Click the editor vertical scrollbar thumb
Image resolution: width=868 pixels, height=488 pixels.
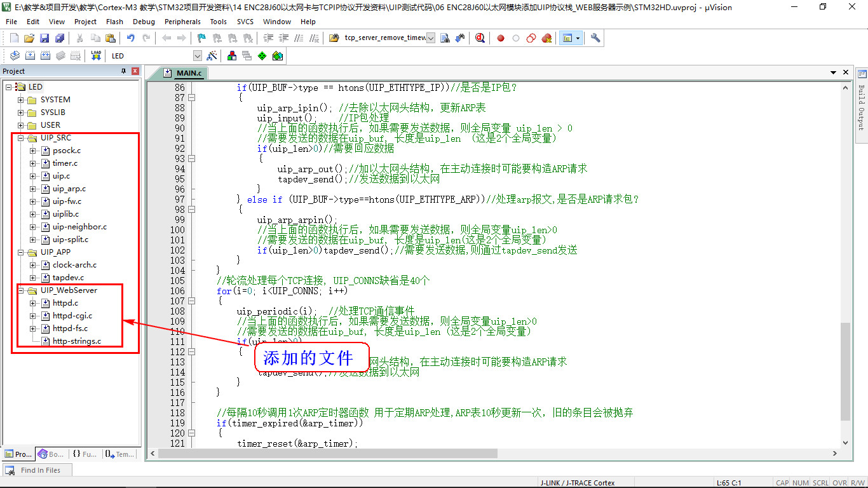(845, 372)
